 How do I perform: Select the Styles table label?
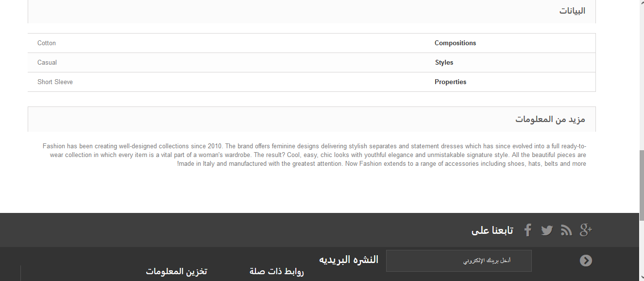pos(444,63)
